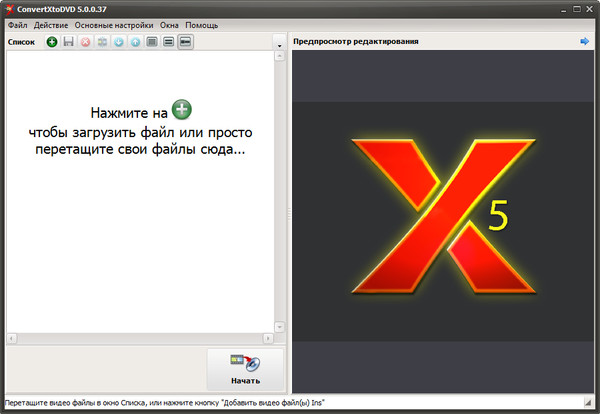Open the Файл menu
Screen dimensions: 600x414
18,24
